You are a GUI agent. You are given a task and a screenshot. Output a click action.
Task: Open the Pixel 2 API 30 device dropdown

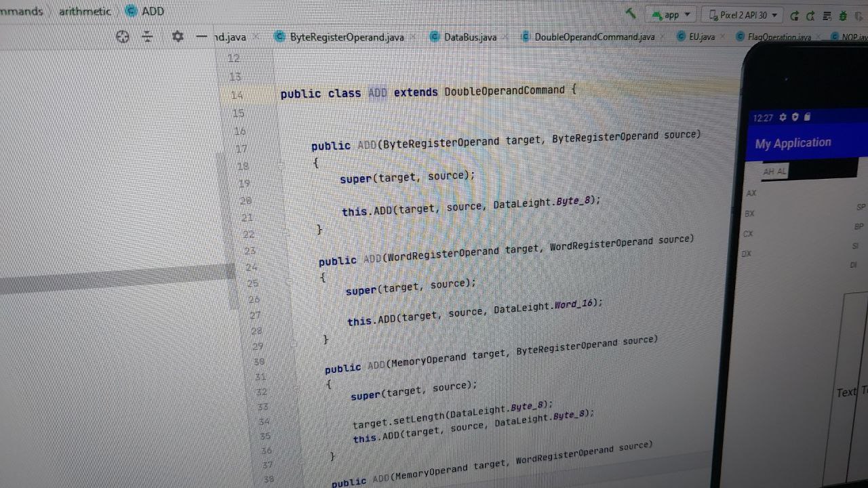click(x=743, y=15)
